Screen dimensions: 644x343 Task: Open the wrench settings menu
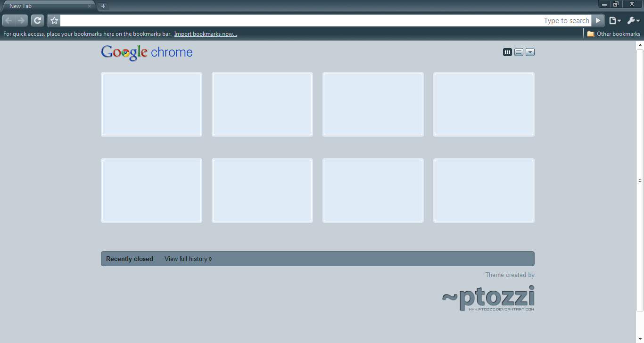[633, 21]
